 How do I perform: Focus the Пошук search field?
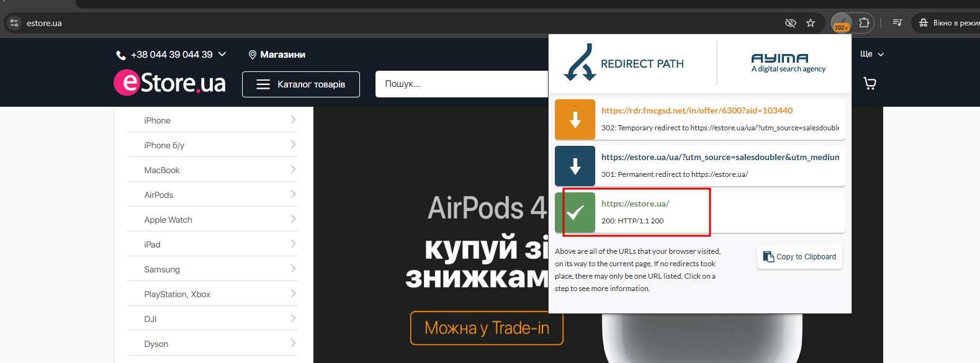pos(462,84)
